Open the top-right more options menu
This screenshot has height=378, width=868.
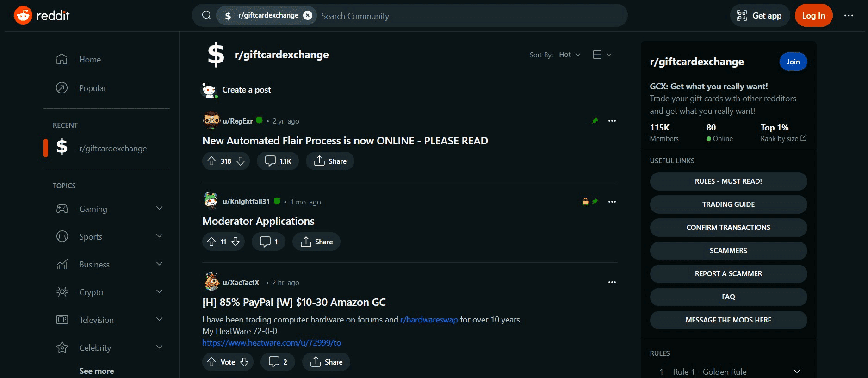(849, 16)
